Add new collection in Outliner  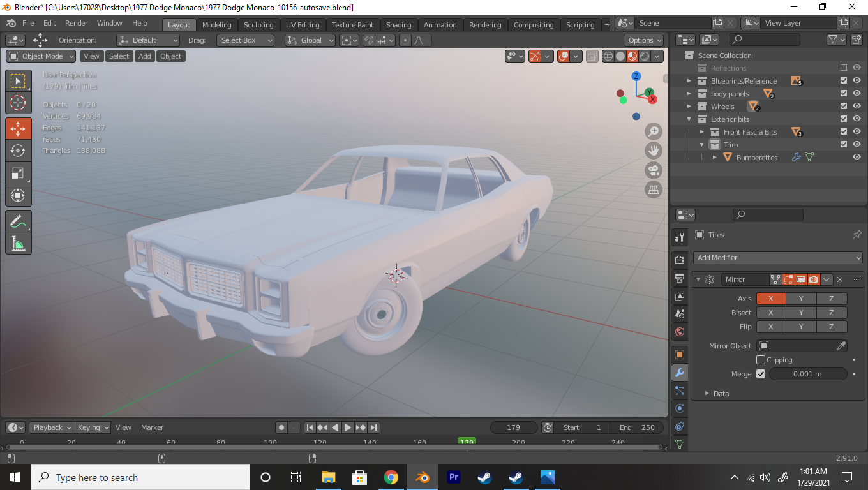tap(857, 40)
